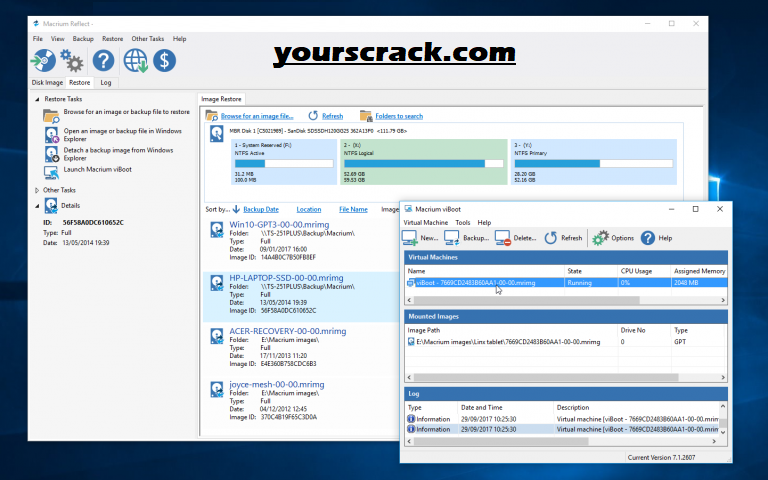Select partition 3 NTFS Primary
The image size is (768, 480).
594,162
